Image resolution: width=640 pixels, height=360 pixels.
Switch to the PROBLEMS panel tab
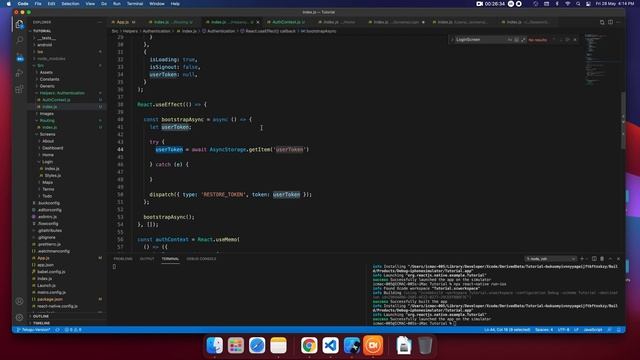coord(123,259)
